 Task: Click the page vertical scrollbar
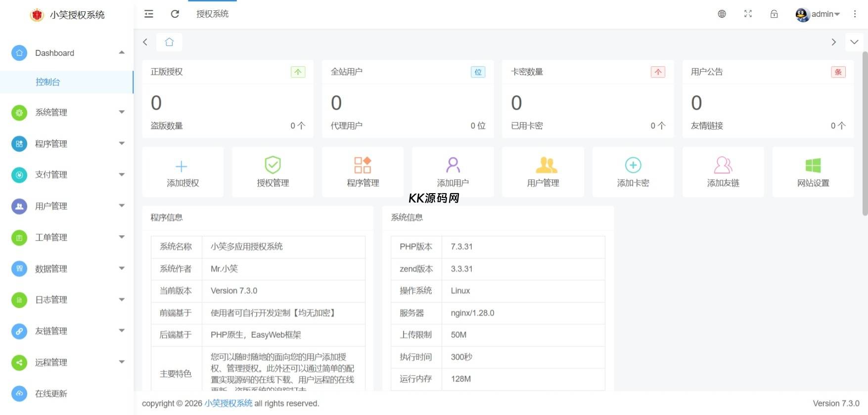point(865,133)
